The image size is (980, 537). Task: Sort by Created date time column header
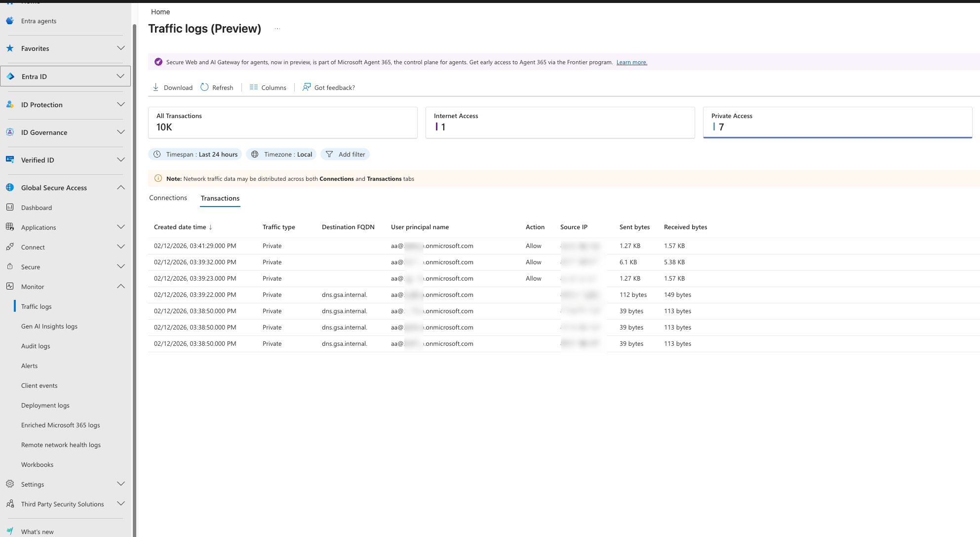click(x=180, y=227)
